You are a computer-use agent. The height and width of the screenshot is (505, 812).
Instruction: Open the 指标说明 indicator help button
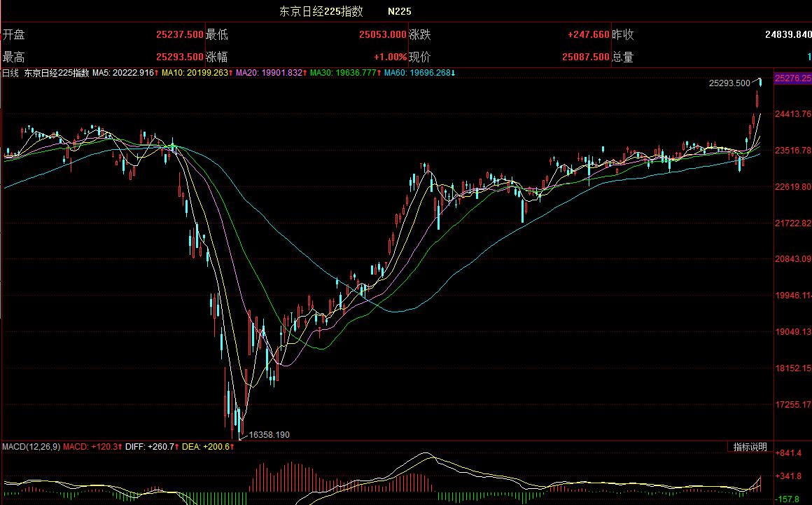click(750, 447)
